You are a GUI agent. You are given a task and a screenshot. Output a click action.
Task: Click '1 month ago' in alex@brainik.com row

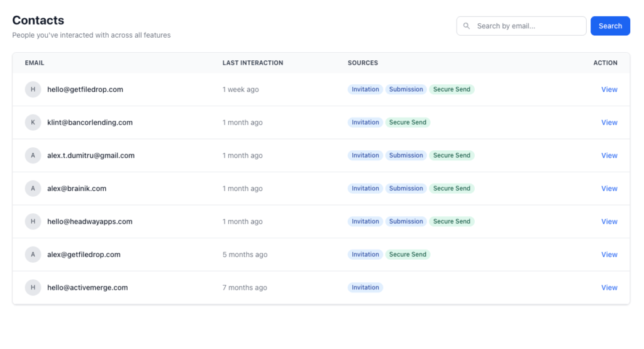coord(242,189)
